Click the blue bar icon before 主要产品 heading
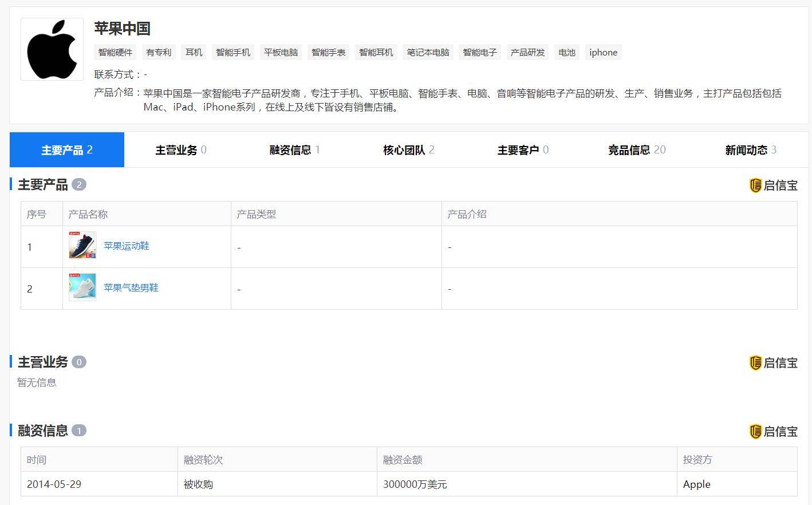This screenshot has width=812, height=505. 11,184
